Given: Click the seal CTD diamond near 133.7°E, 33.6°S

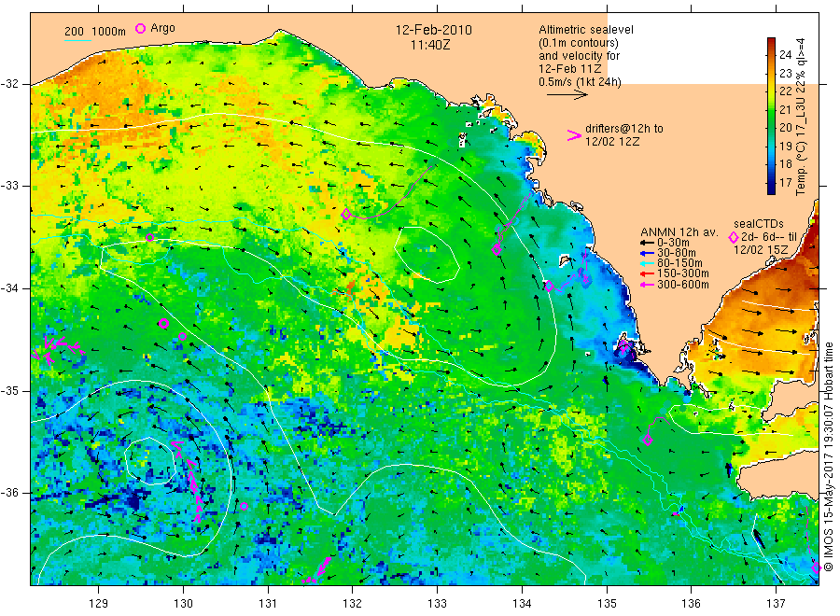Looking at the screenshot, I should coord(497,249).
